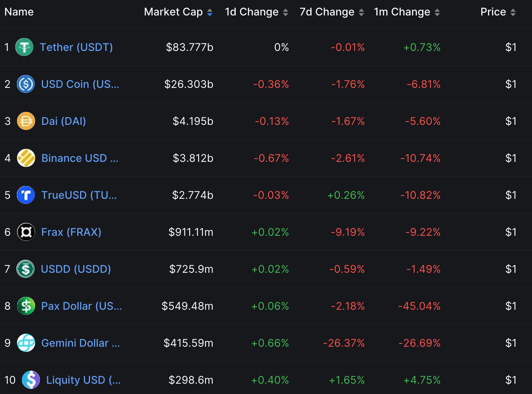Click the Tether USDT logo

(x=25, y=47)
